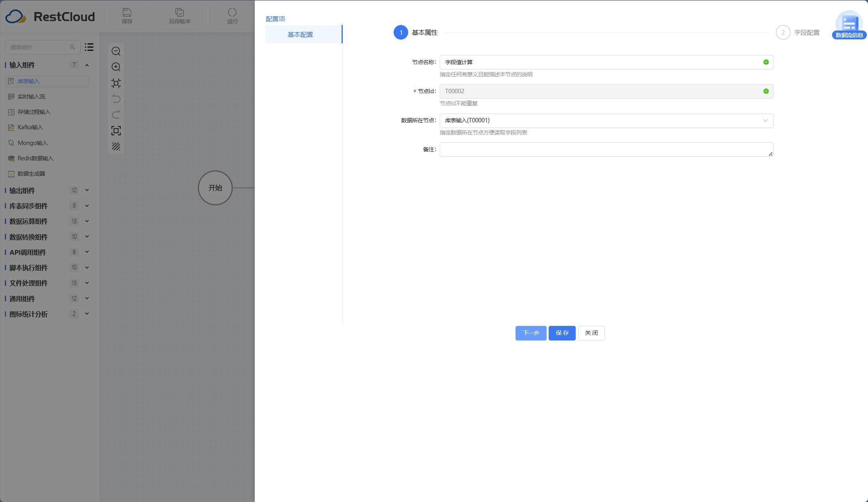Open the 数据所在节点 dropdown
The height and width of the screenshot is (502, 868).
(x=606, y=121)
